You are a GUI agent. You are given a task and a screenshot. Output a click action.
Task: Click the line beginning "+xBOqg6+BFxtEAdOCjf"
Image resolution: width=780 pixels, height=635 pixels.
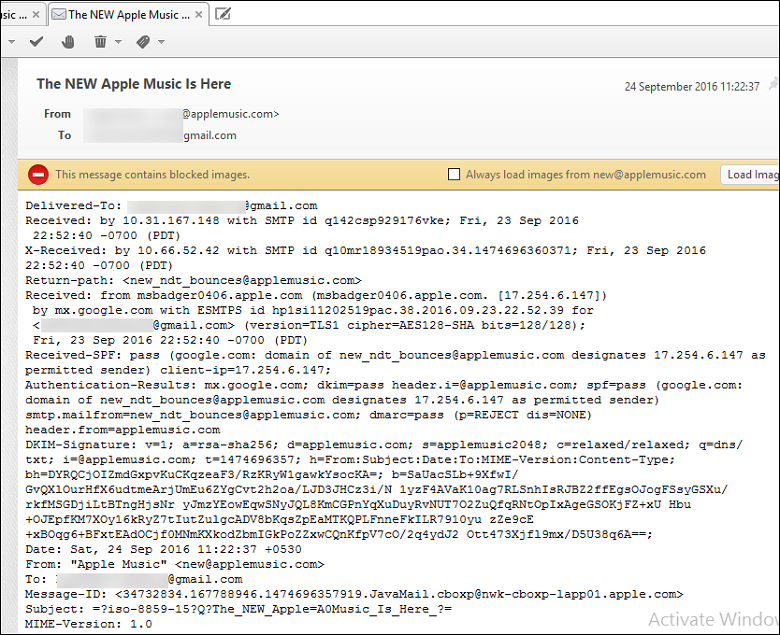click(x=339, y=534)
